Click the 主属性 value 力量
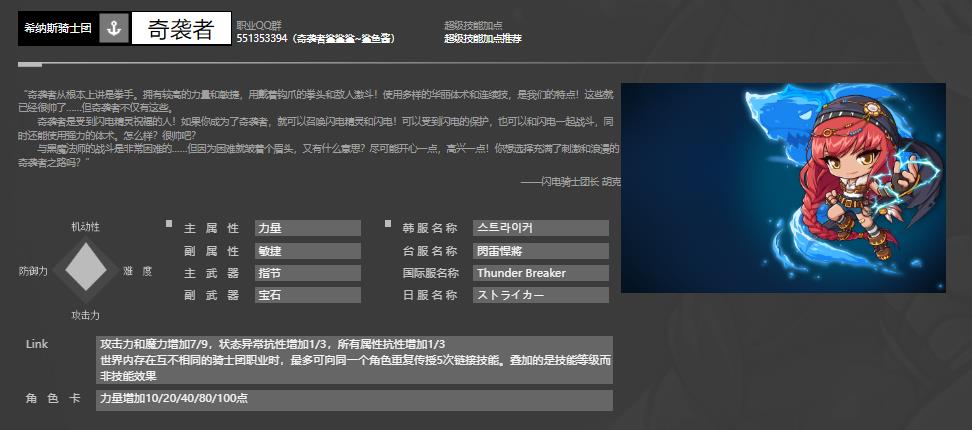Image resolution: width=972 pixels, height=430 pixels. pos(307,228)
